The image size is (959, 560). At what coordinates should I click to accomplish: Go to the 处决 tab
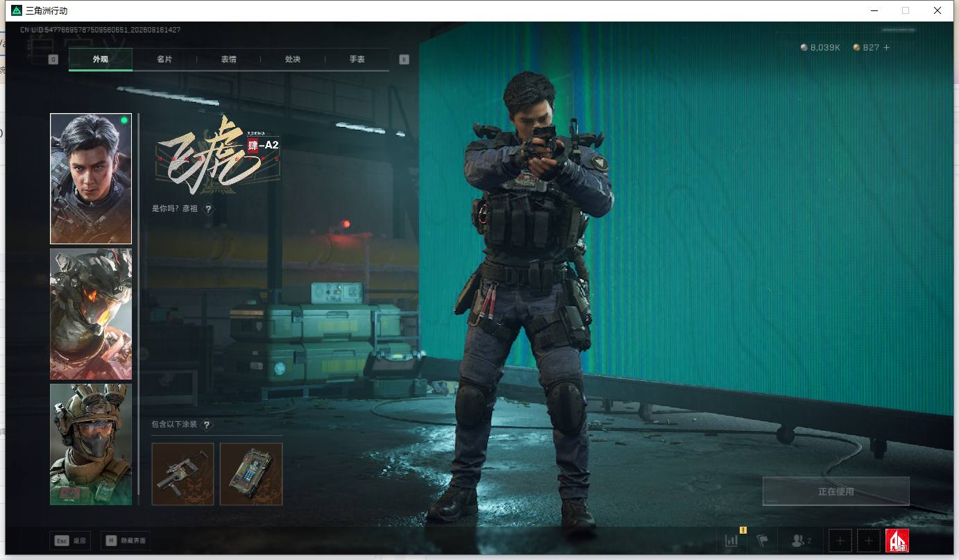293,60
